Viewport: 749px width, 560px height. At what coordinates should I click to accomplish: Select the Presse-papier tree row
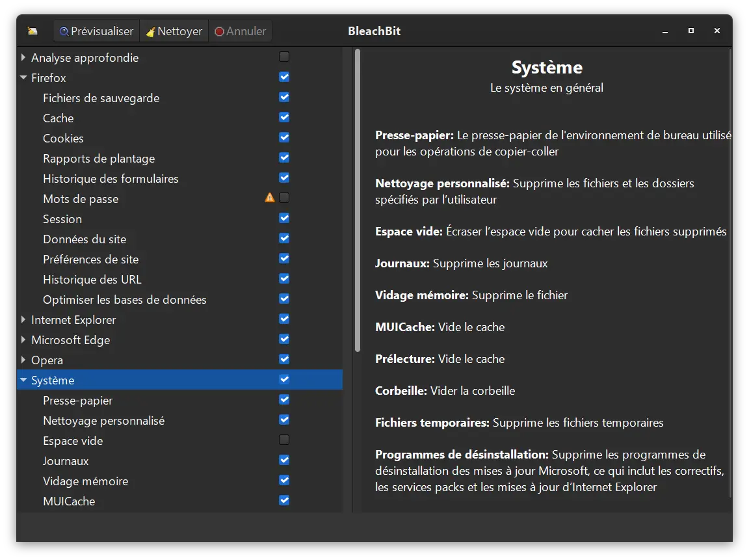coord(179,401)
